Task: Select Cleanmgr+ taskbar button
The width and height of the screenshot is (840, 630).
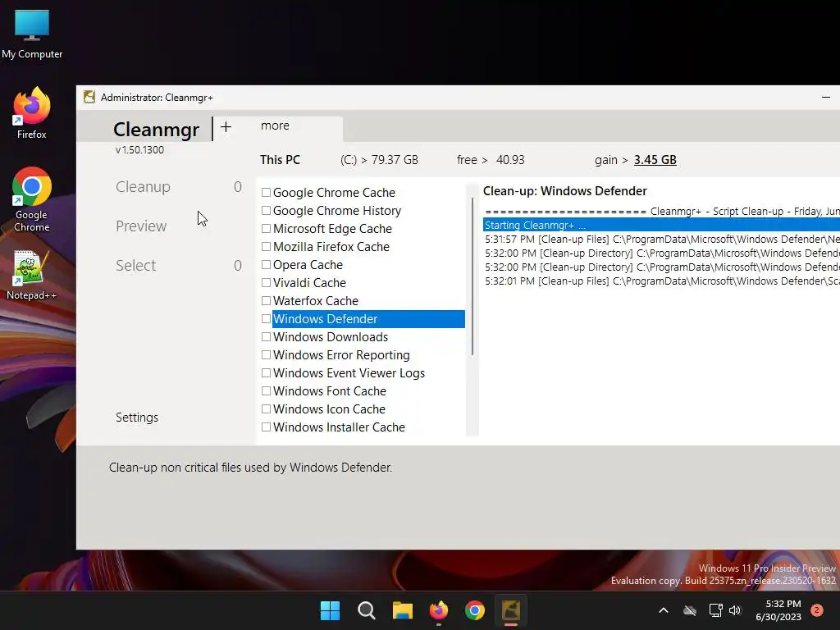Action: pyautogui.click(x=511, y=610)
